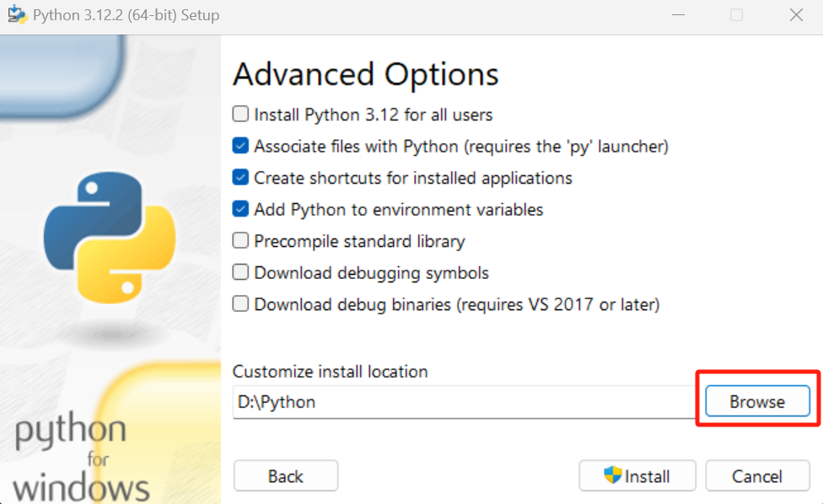Tick the Precompile standard library checkbox
Image resolution: width=823 pixels, height=504 pixels.
241,241
